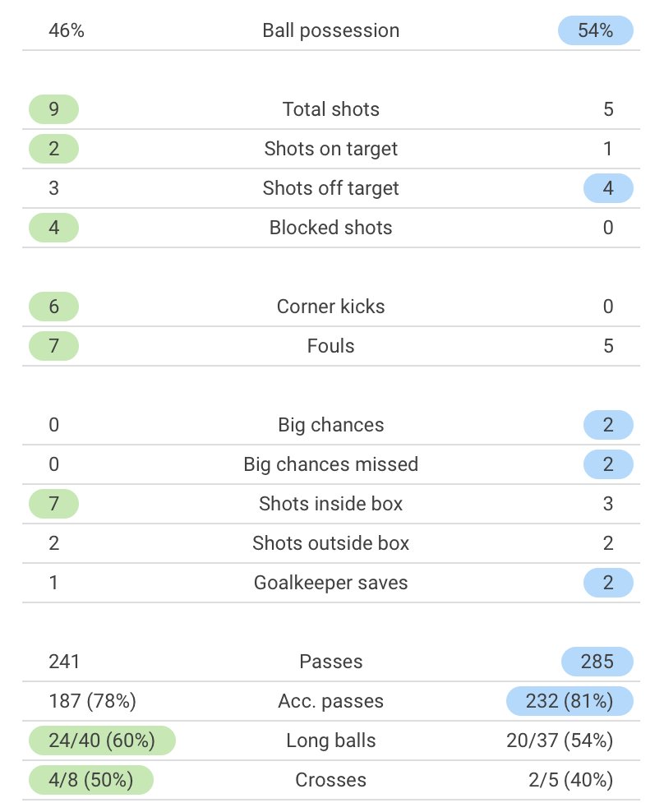Click the blue 4 Shots off target badge

pos(608,188)
